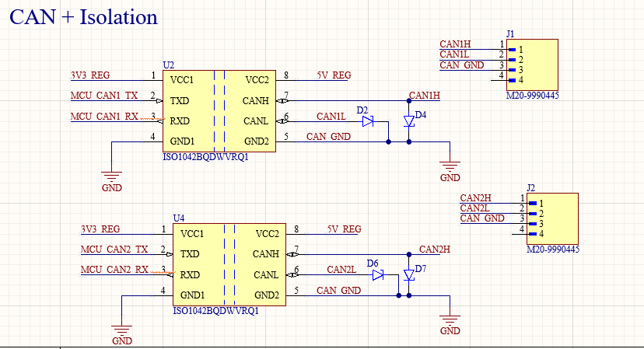This screenshot has height=349, width=644.
Task: Select the D7 designator text
Action: [421, 269]
